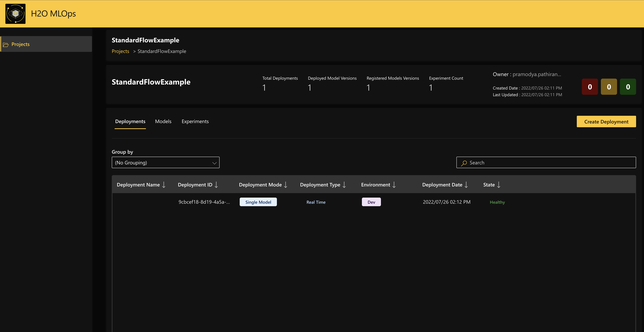This screenshot has width=644, height=332.
Task: Click the Deployment Type column header
Action: coord(320,185)
